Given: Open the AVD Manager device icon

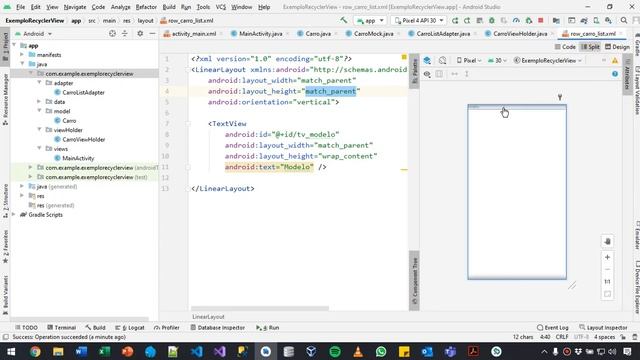Looking at the screenshot, I should click(x=596, y=20).
